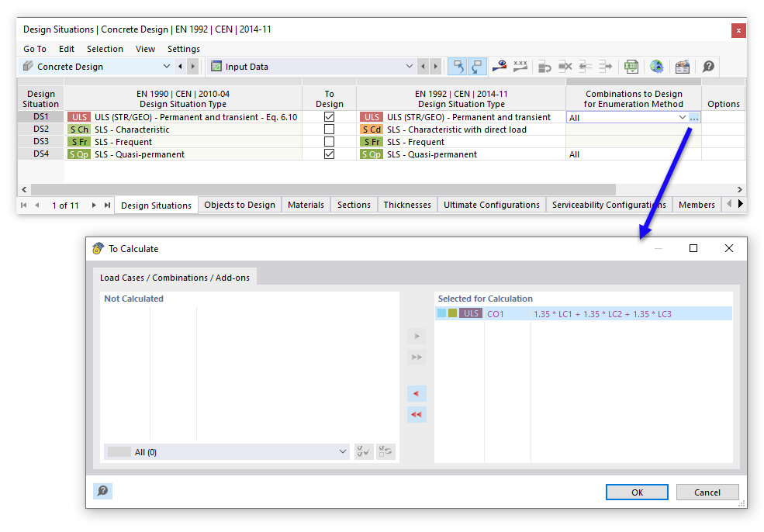Viewport: 764px width, 532px height.
Task: Open the Go To menu
Action: [x=35, y=49]
